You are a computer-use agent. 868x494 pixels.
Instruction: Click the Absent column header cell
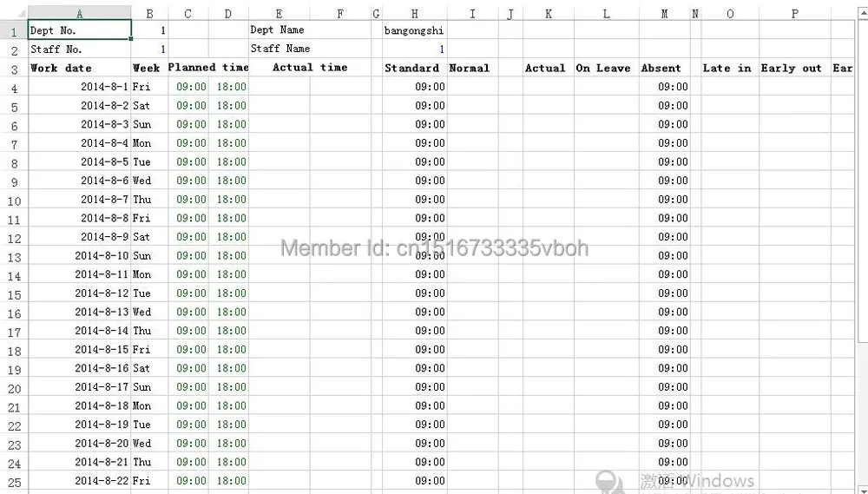point(664,68)
